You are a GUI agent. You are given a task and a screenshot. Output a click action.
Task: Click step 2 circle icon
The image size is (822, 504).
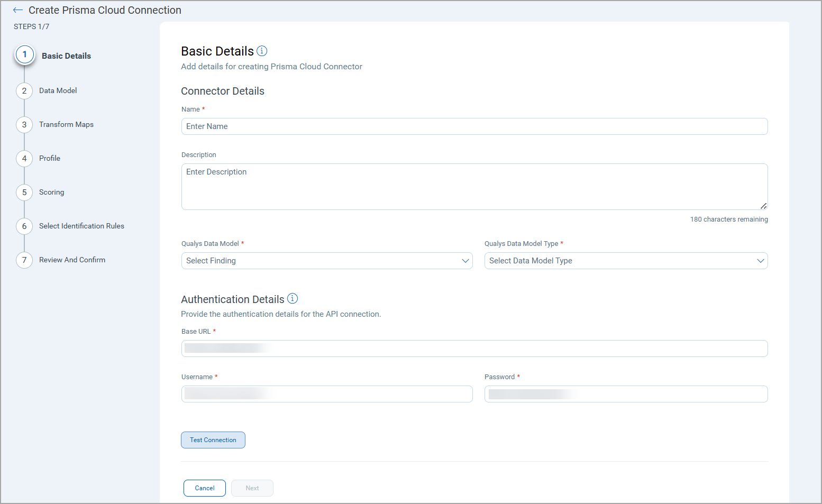point(24,91)
